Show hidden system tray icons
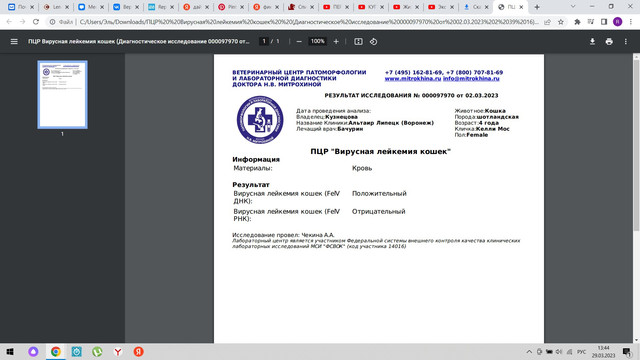The height and width of the screenshot is (360, 640). pyautogui.click(x=529, y=351)
